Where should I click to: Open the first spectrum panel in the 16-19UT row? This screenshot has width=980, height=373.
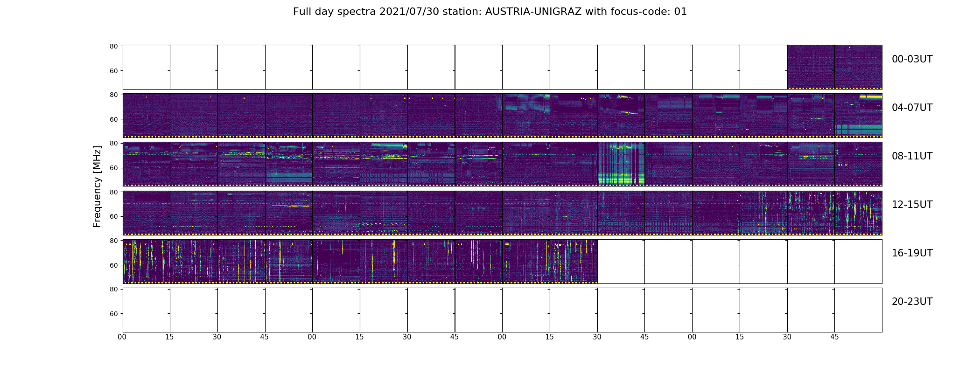point(147,262)
